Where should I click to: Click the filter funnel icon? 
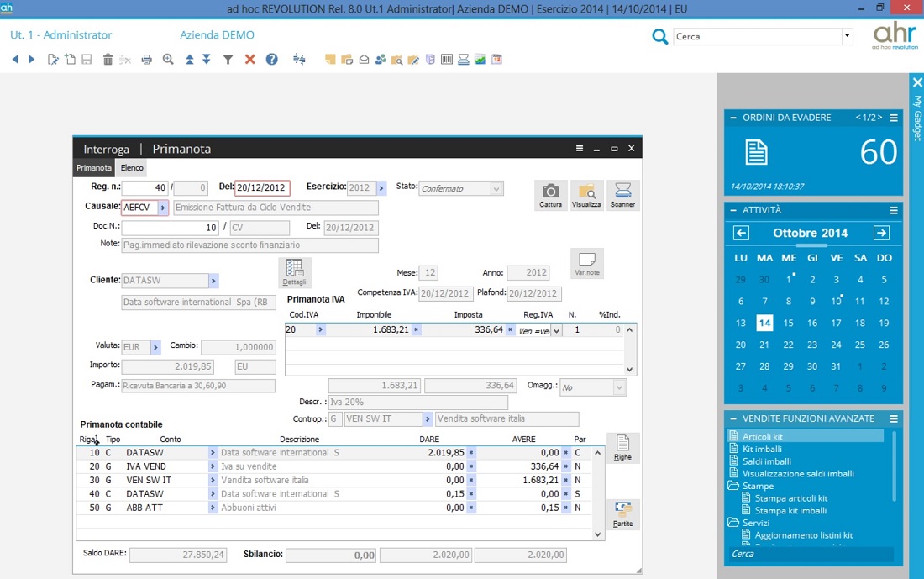[228, 60]
